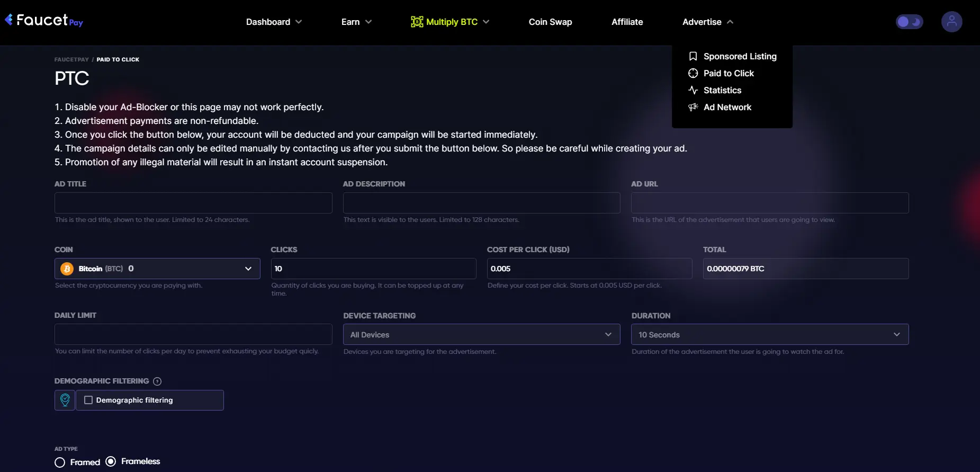Focus the Daily Limit input field
Image resolution: width=980 pixels, height=472 pixels.
[x=193, y=334]
